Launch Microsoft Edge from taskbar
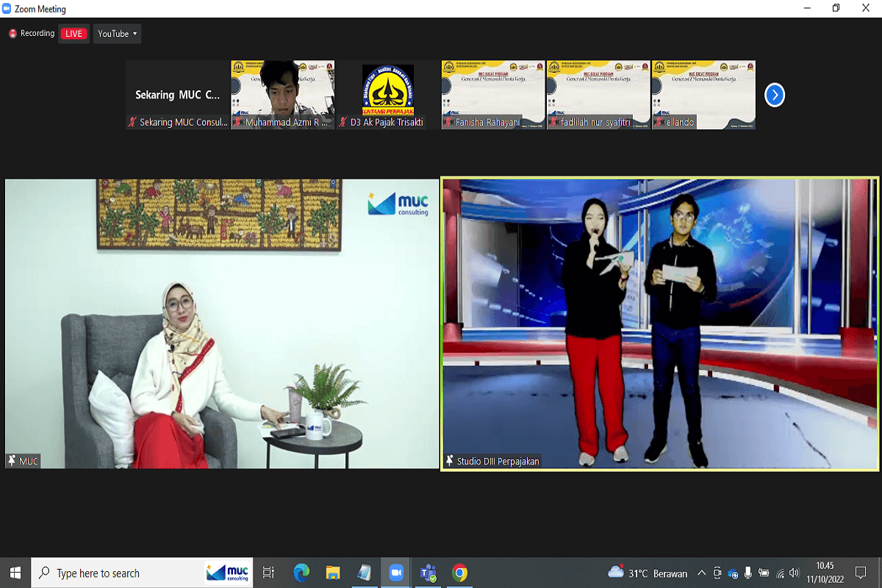This screenshot has width=882, height=588. point(301,573)
